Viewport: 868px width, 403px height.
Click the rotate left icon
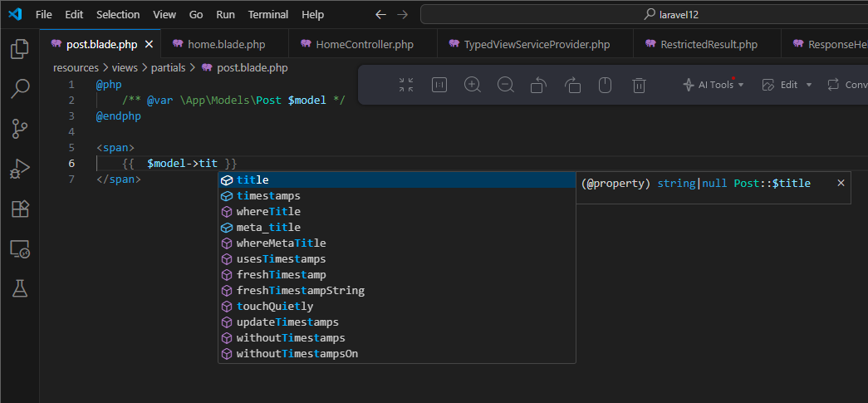tap(538, 85)
